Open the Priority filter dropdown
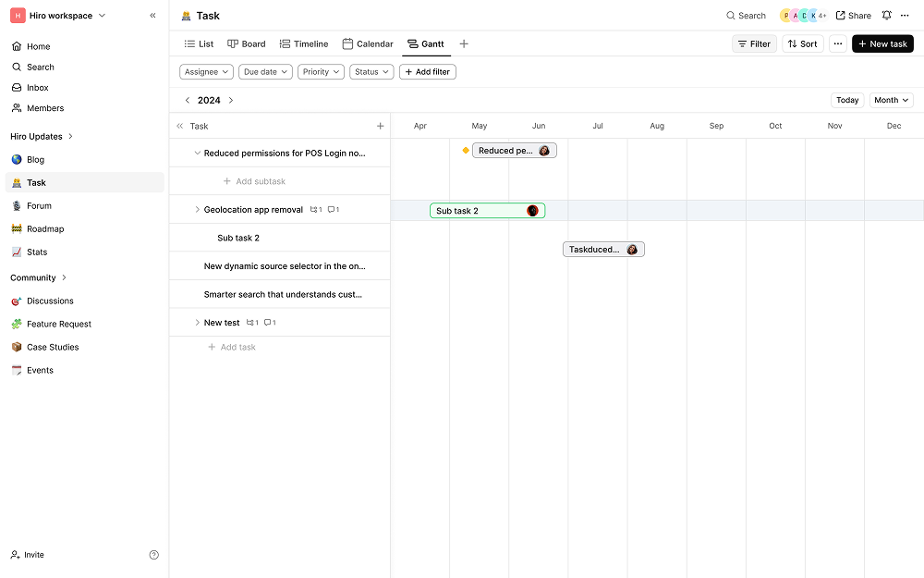The image size is (924, 578). 321,72
